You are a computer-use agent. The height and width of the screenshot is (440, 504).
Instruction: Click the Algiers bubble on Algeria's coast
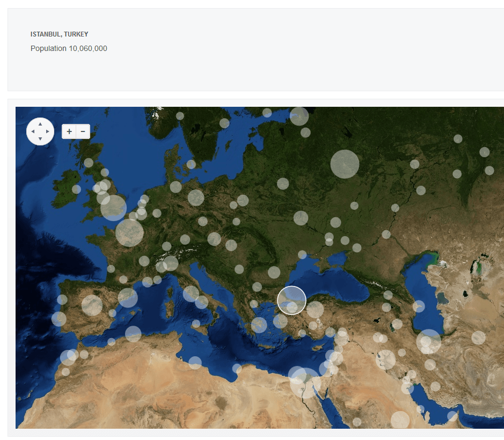pos(133,334)
